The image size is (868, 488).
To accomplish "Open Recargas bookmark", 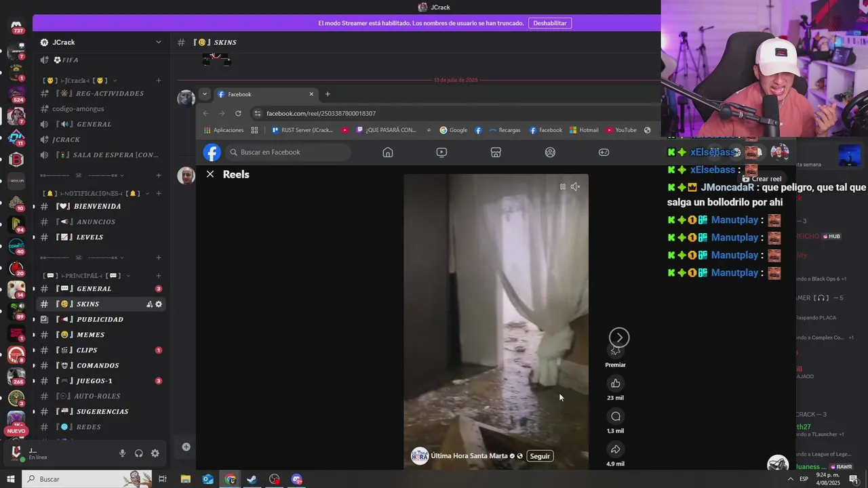I will coord(505,130).
